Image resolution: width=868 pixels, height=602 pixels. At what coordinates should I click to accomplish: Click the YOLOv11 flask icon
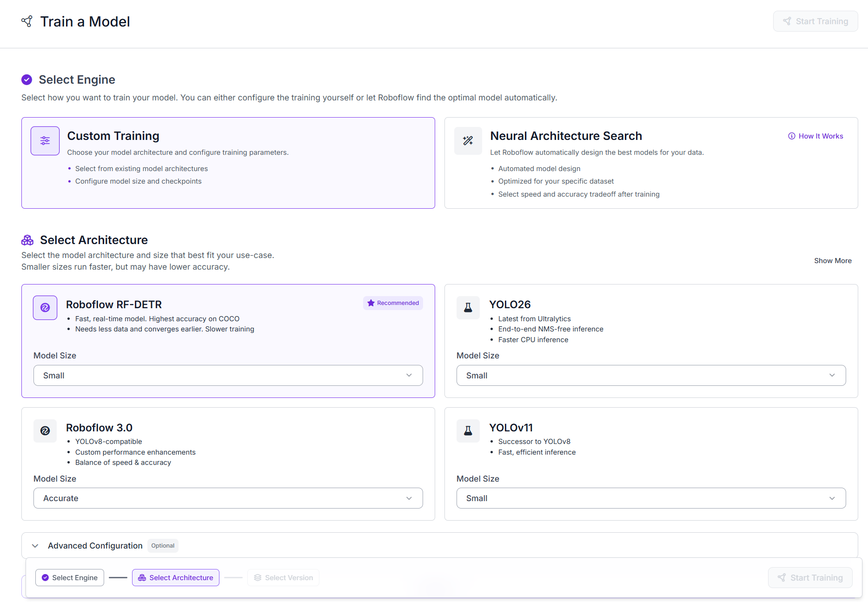pos(468,431)
